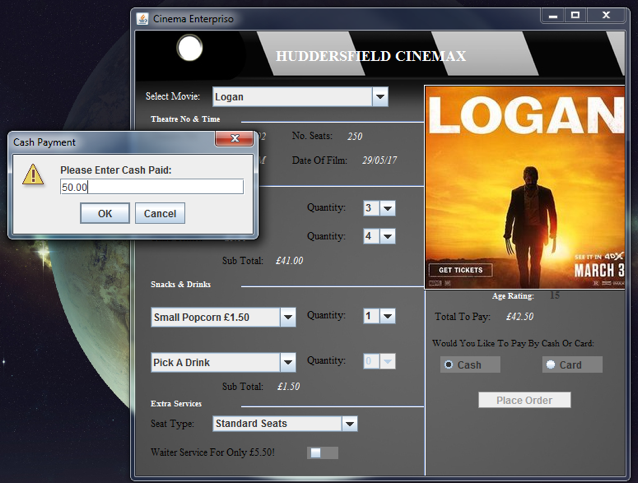Click the No. Seats value 250
Screen dimensions: 638x483
click(355, 136)
